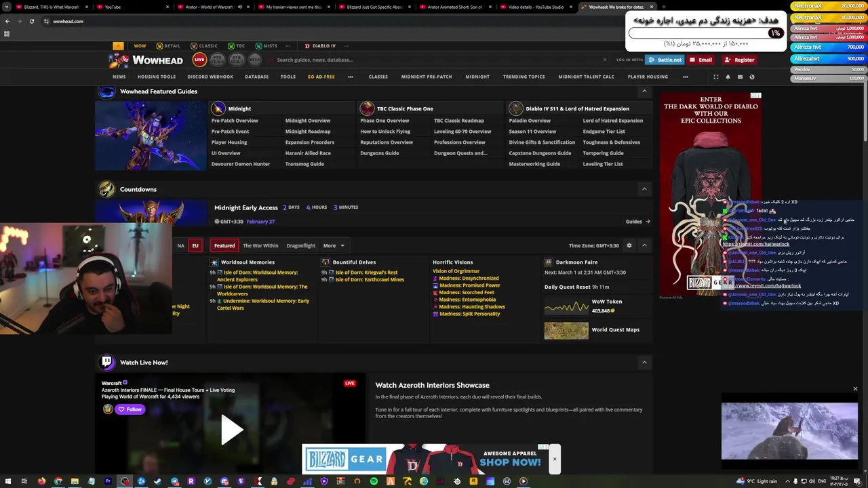Open the More expansions dropdown

(x=334, y=245)
